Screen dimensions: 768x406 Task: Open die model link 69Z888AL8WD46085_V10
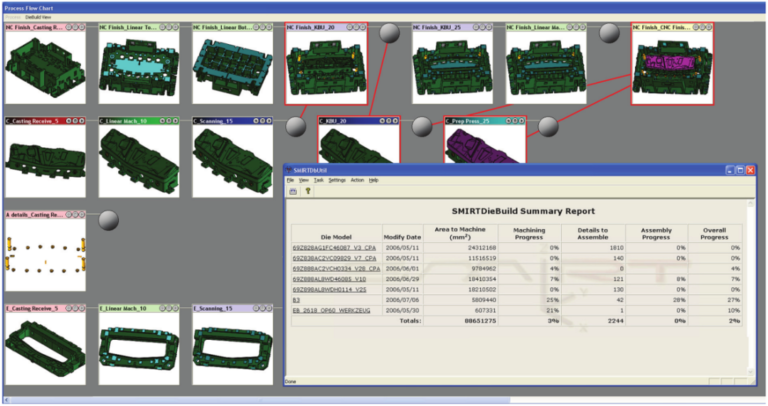[x=329, y=279]
